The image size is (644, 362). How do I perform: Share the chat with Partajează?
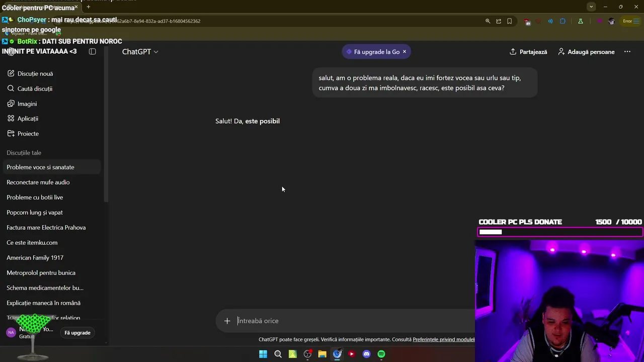tap(528, 52)
